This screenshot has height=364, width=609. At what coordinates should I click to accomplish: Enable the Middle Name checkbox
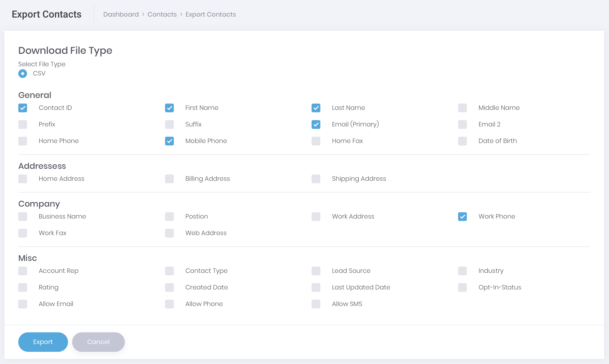click(462, 107)
